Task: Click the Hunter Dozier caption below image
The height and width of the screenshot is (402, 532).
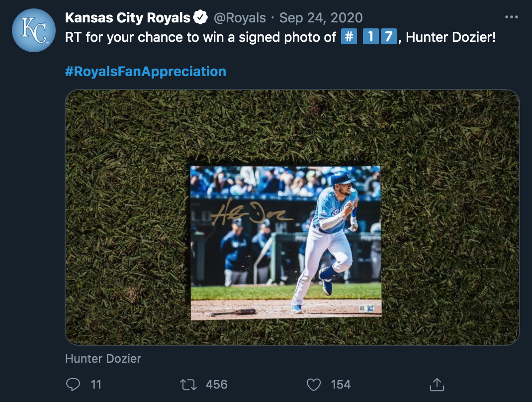Action: tap(103, 358)
